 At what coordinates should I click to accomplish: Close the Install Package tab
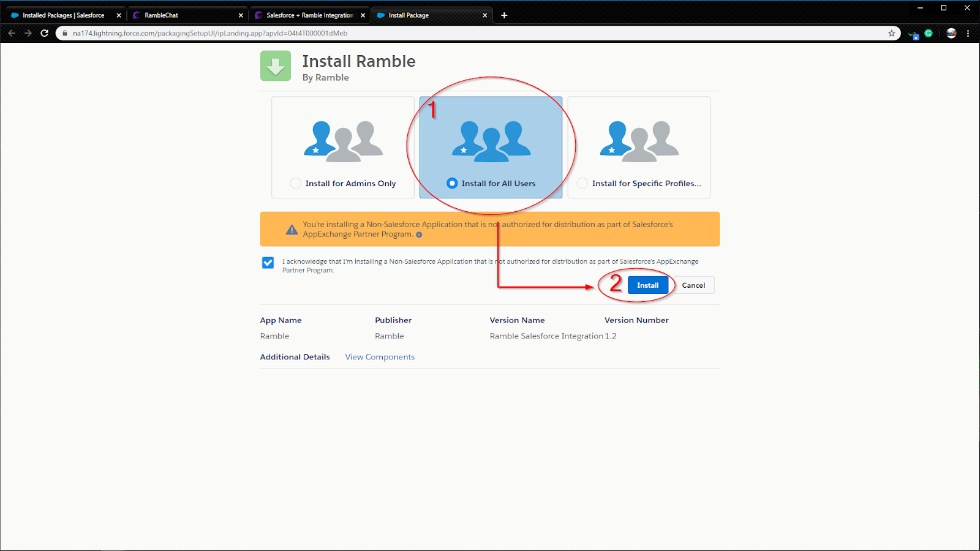point(484,15)
